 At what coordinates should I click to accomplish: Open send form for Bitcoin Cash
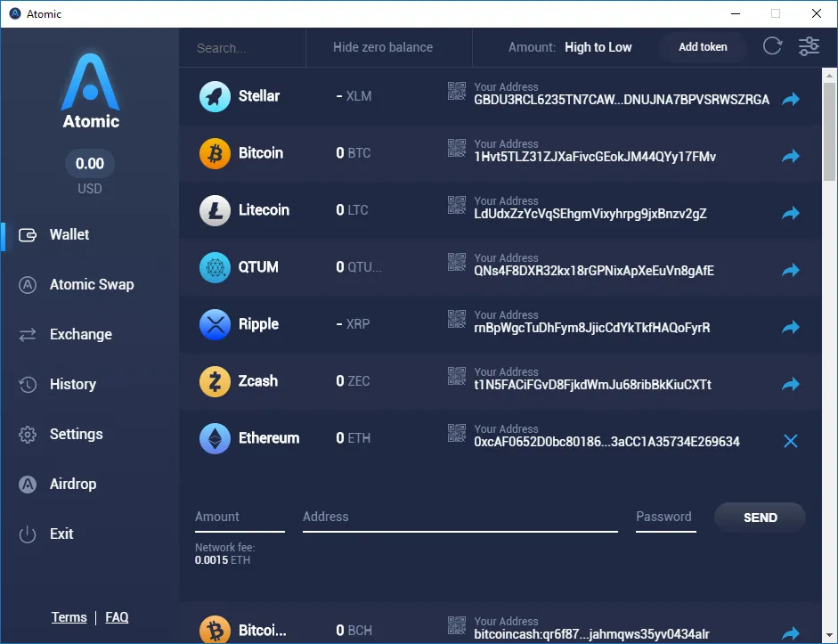click(791, 633)
